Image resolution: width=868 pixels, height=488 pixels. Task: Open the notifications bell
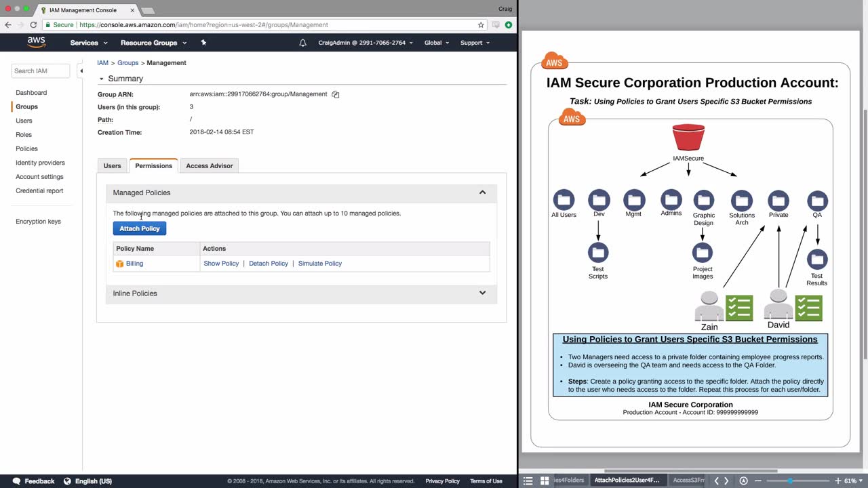(x=302, y=43)
